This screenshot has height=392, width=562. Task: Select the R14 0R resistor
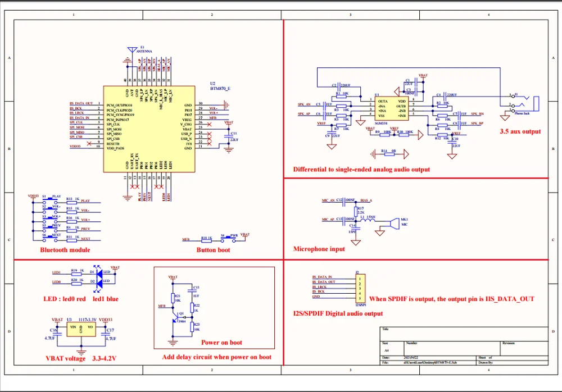pos(388,154)
